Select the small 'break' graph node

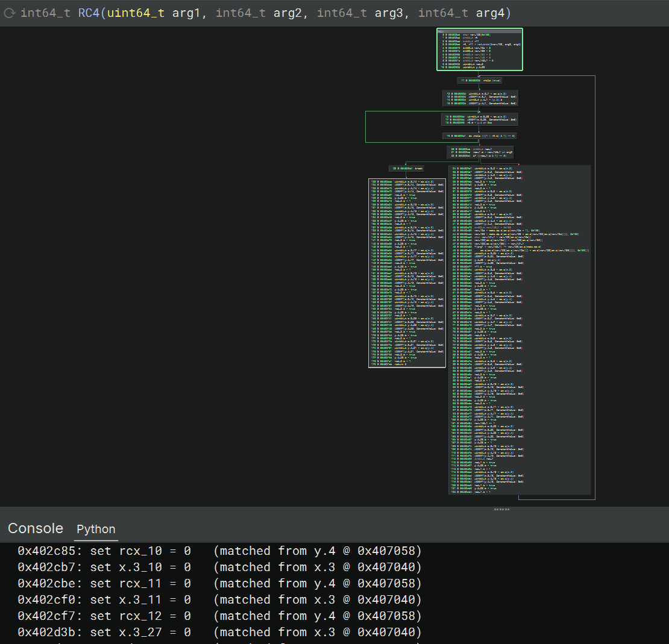click(x=407, y=168)
